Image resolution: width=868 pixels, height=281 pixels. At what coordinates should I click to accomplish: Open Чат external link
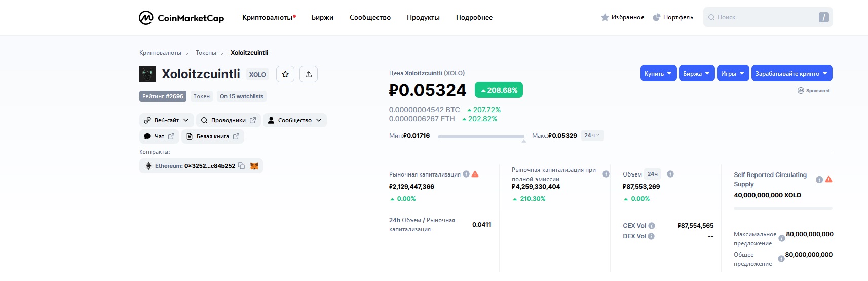tap(159, 136)
